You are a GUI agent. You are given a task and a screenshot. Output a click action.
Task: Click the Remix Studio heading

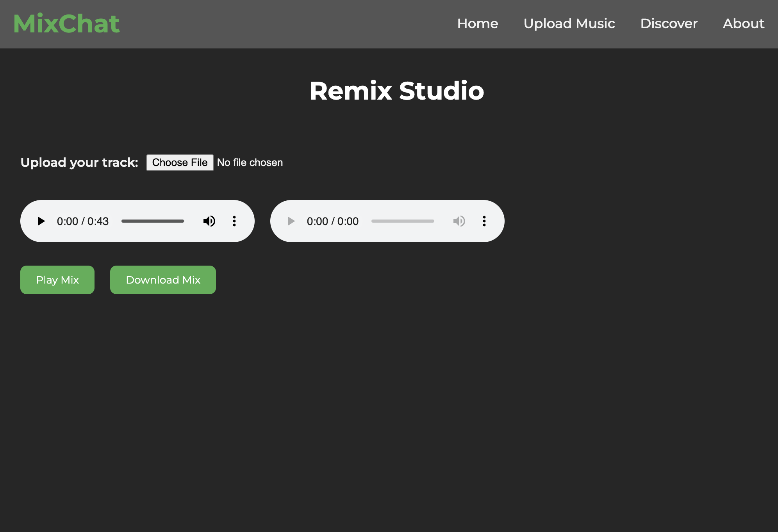coord(397,91)
